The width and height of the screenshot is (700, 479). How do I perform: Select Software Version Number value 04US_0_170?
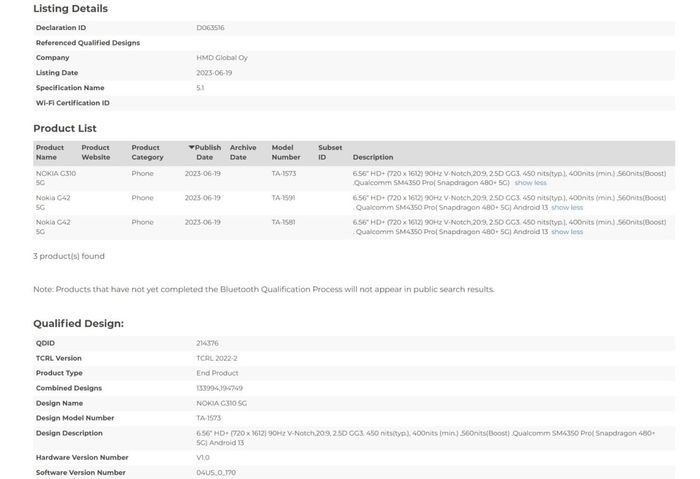click(x=216, y=473)
